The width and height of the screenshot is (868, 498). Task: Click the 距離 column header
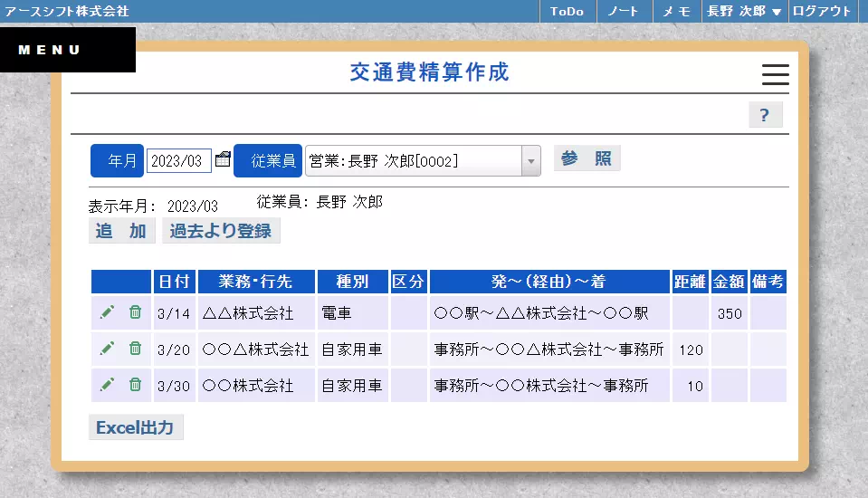tap(691, 282)
